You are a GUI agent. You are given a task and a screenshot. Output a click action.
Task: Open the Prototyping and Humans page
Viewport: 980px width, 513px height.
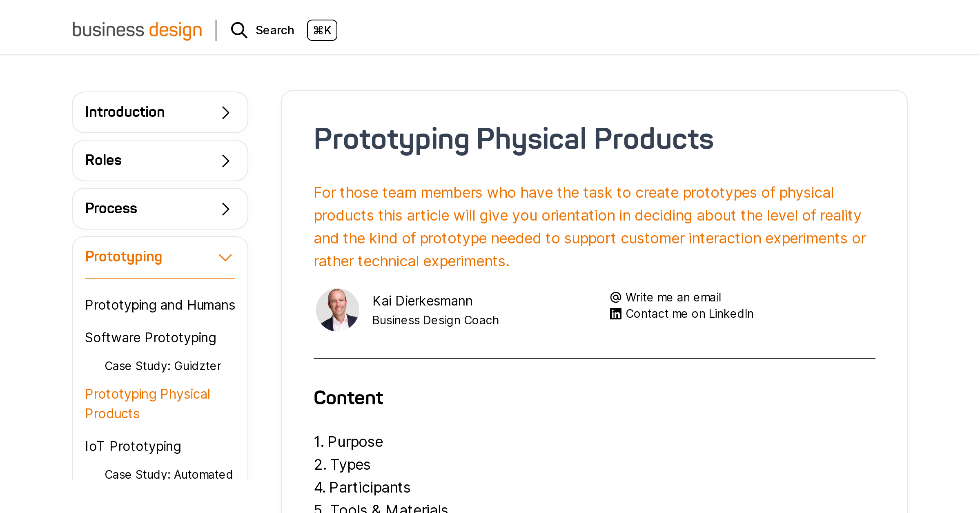point(160,304)
